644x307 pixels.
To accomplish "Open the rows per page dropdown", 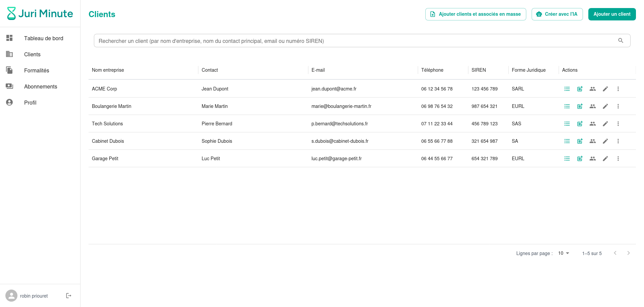I will coord(563,253).
